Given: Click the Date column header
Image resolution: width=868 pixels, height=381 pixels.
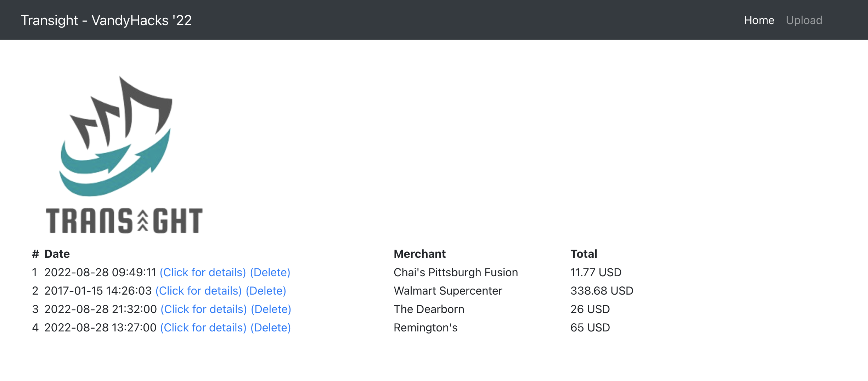Looking at the screenshot, I should tap(57, 254).
